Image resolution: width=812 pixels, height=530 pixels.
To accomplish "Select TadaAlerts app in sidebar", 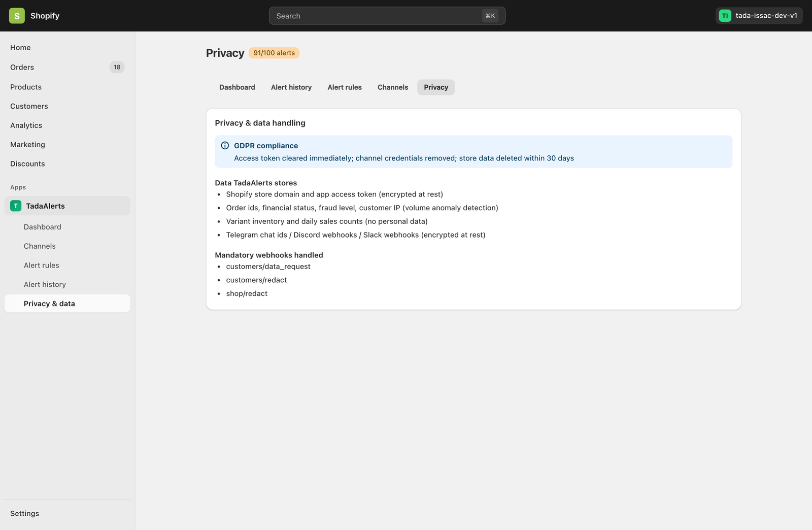I will tap(67, 206).
